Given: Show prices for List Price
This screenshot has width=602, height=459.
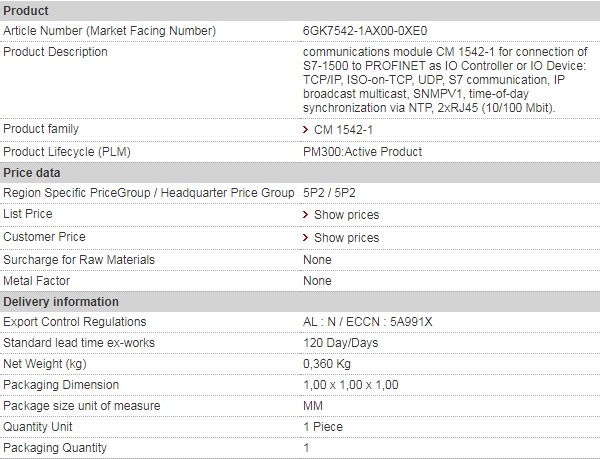Looking at the screenshot, I should tap(346, 215).
